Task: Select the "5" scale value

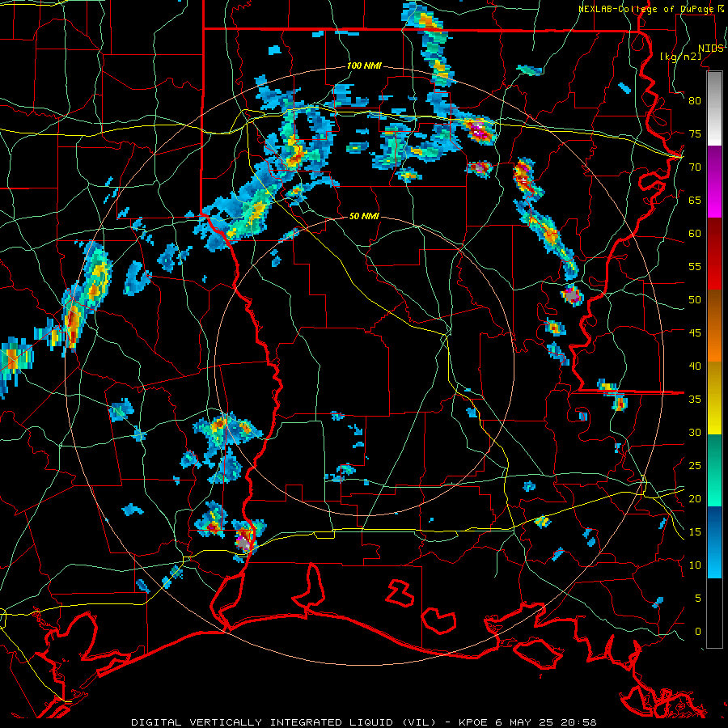Action: [x=698, y=599]
